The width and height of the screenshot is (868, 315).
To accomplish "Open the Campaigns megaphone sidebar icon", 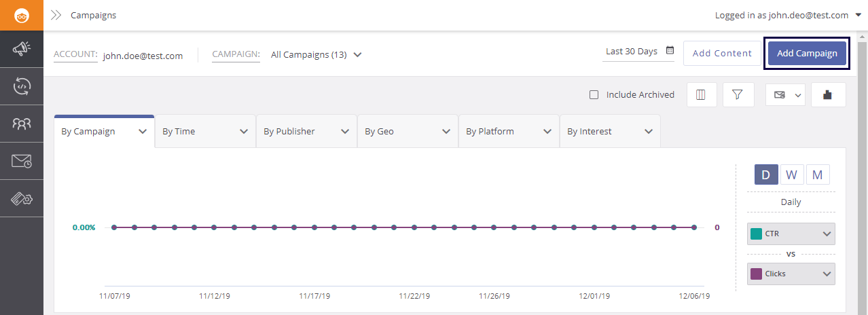I will pos(22,49).
